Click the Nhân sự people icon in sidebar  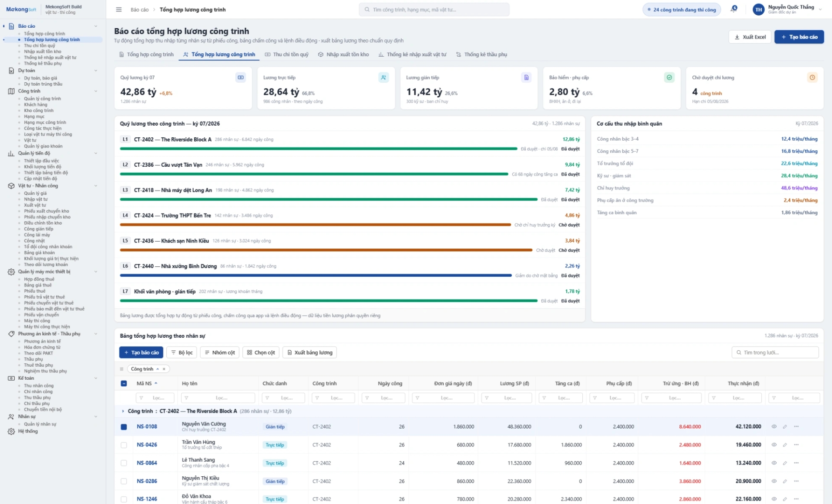(x=11, y=417)
